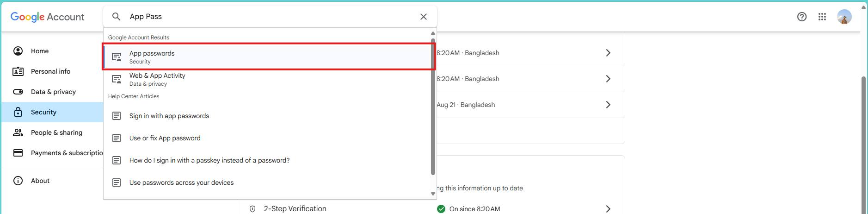Select Security in sidebar
Image resolution: width=868 pixels, height=214 pixels.
[x=52, y=112]
